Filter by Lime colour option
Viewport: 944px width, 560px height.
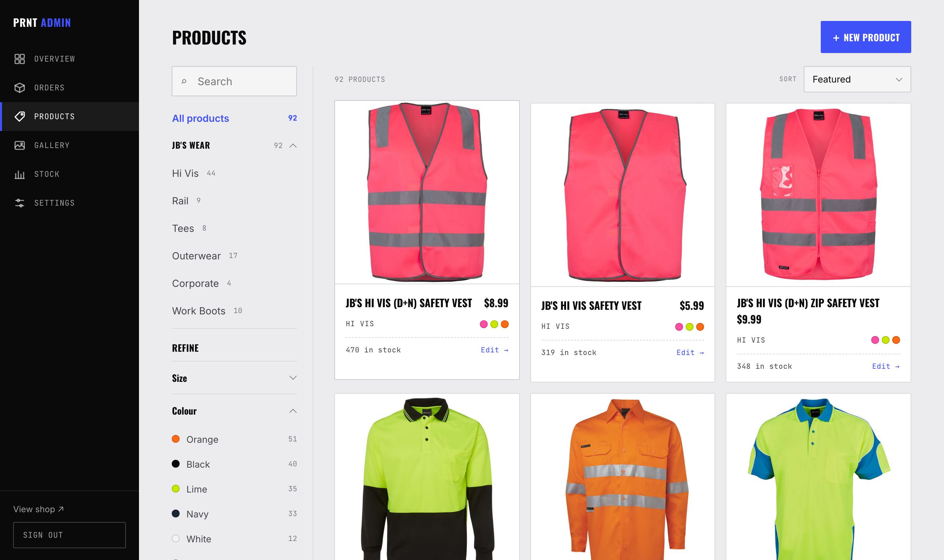(234, 489)
